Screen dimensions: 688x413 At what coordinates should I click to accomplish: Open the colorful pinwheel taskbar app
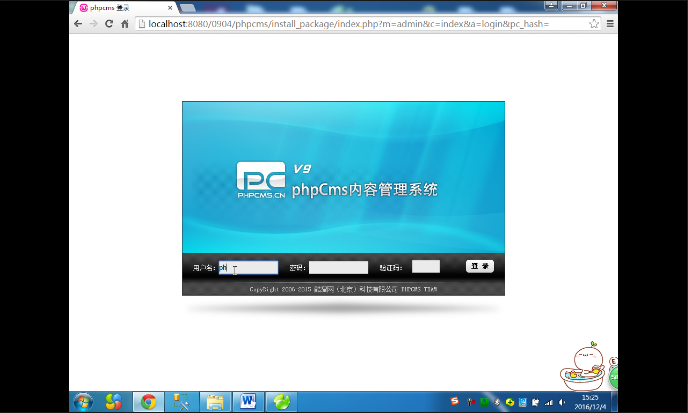[x=114, y=402]
